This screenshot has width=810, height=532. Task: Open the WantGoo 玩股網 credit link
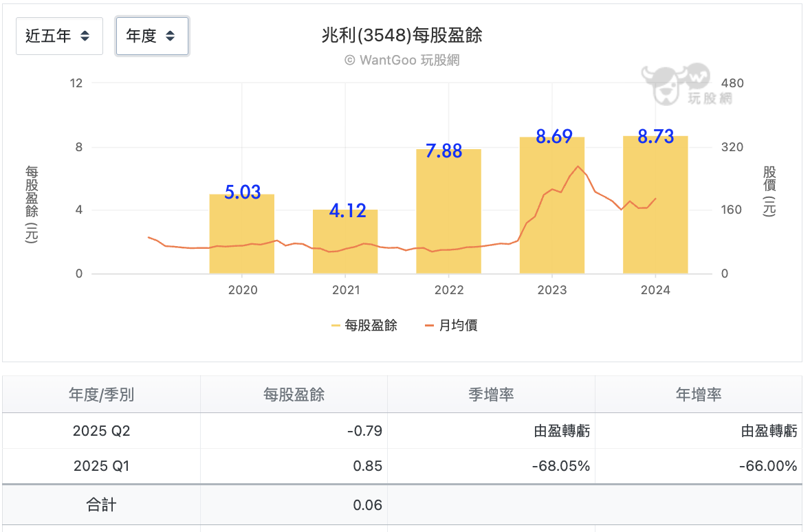click(x=402, y=60)
